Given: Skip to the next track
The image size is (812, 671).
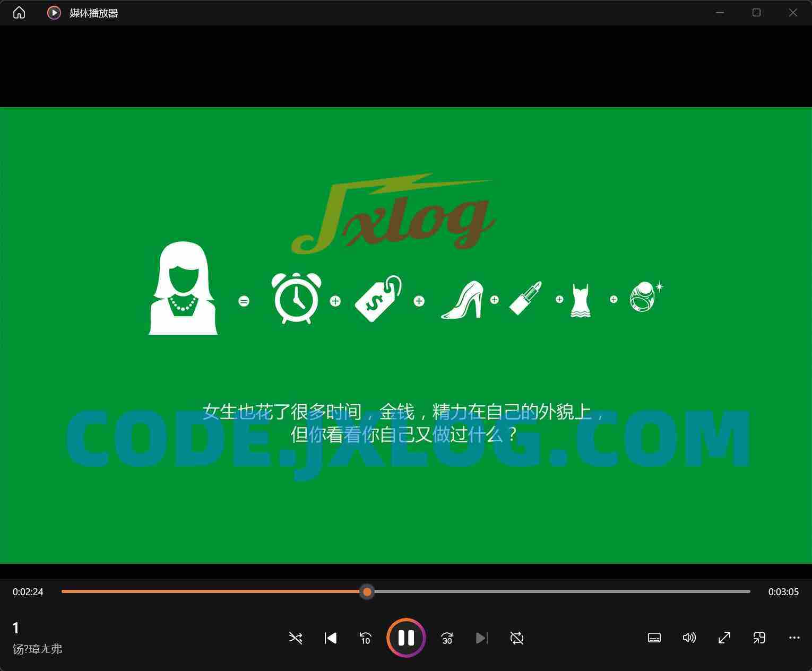Looking at the screenshot, I should coord(482,638).
